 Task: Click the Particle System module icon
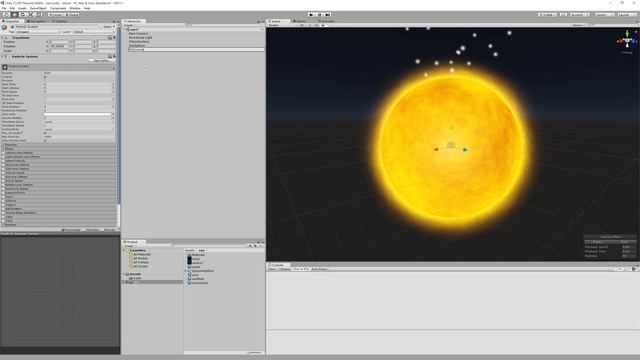tap(5, 67)
